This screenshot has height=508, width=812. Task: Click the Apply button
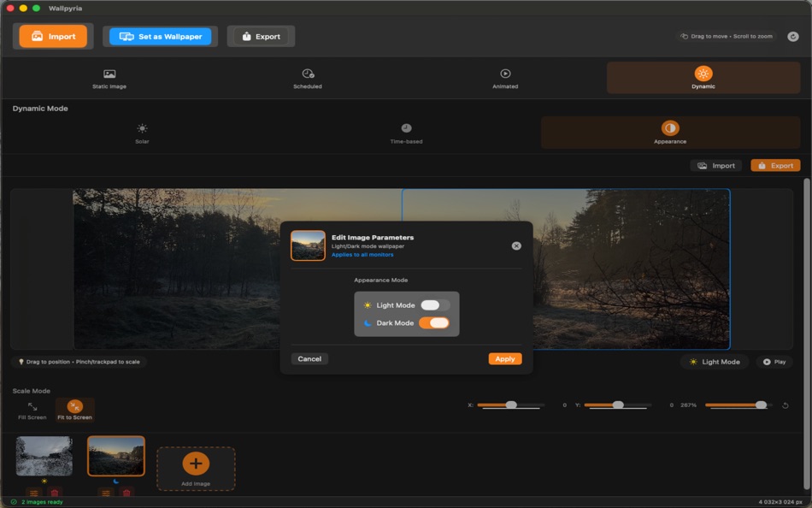pos(505,358)
